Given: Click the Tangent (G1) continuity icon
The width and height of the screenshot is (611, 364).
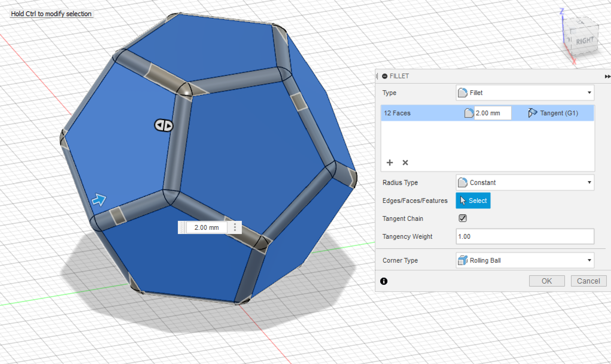Looking at the screenshot, I should tap(532, 113).
